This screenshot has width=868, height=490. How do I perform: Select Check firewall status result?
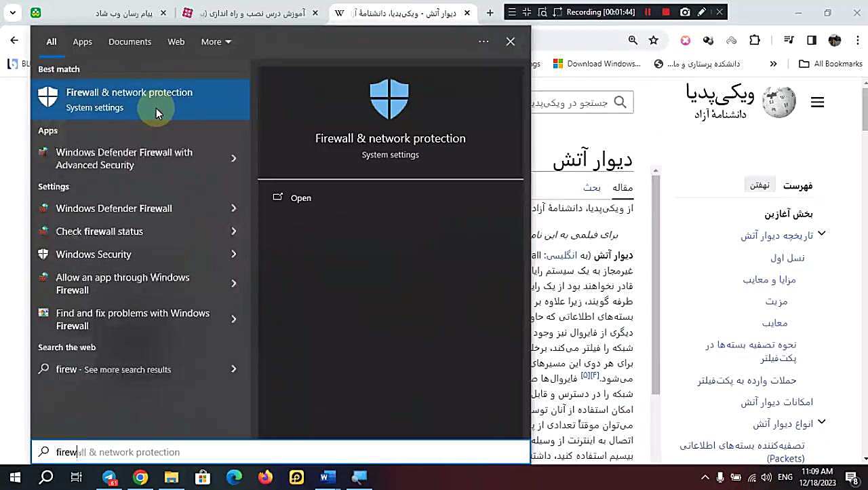point(99,231)
